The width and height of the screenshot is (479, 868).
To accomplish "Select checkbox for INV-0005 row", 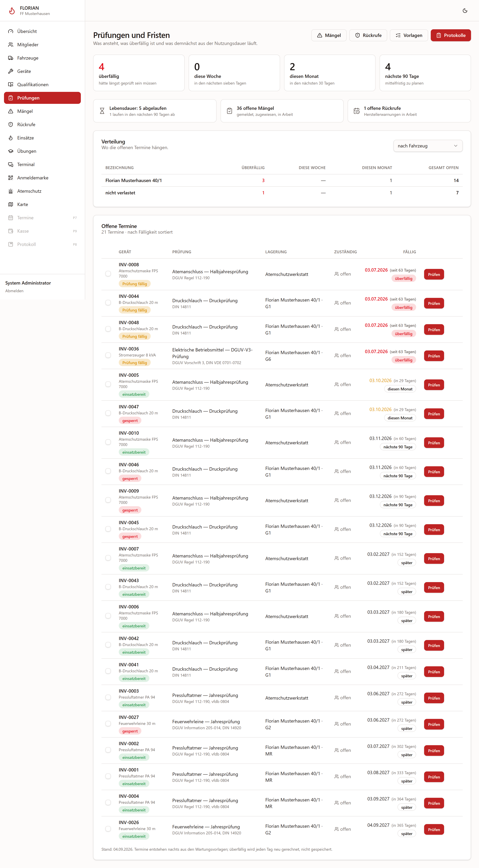I will [108, 384].
